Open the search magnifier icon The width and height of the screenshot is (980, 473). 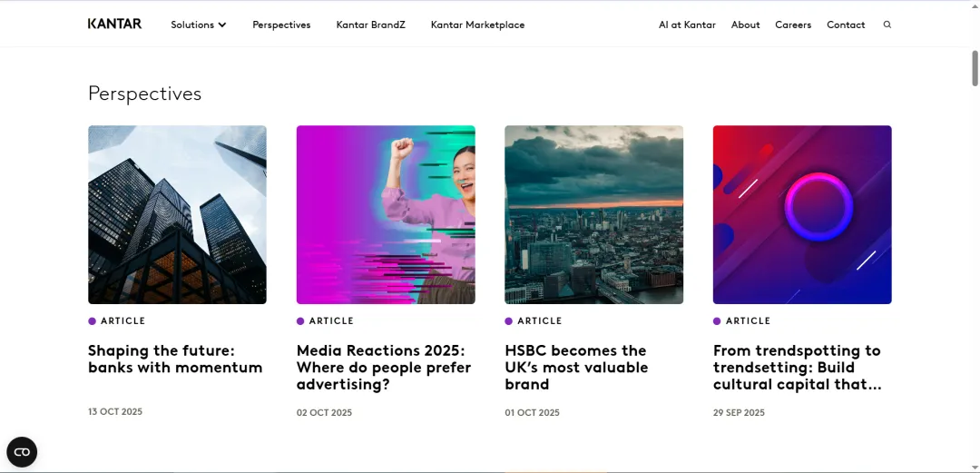[x=887, y=25]
